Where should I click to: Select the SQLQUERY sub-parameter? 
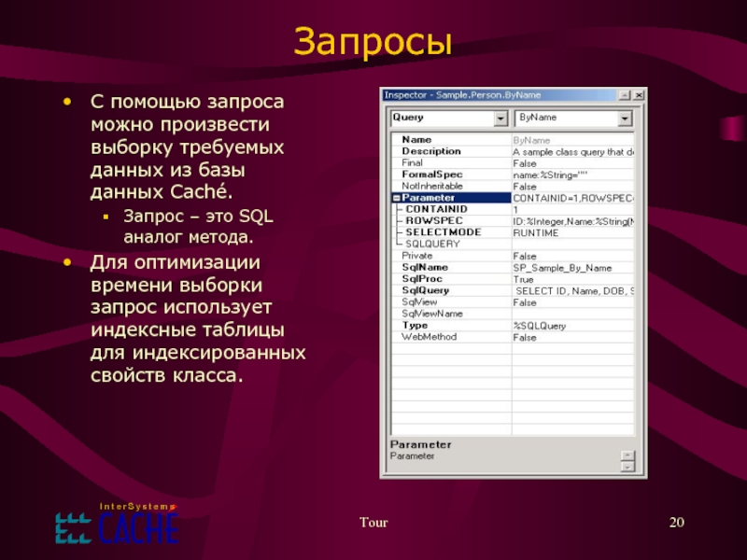click(513, 245)
